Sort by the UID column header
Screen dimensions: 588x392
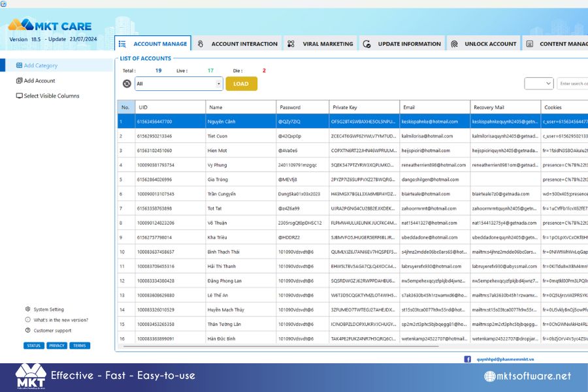[x=171, y=107]
